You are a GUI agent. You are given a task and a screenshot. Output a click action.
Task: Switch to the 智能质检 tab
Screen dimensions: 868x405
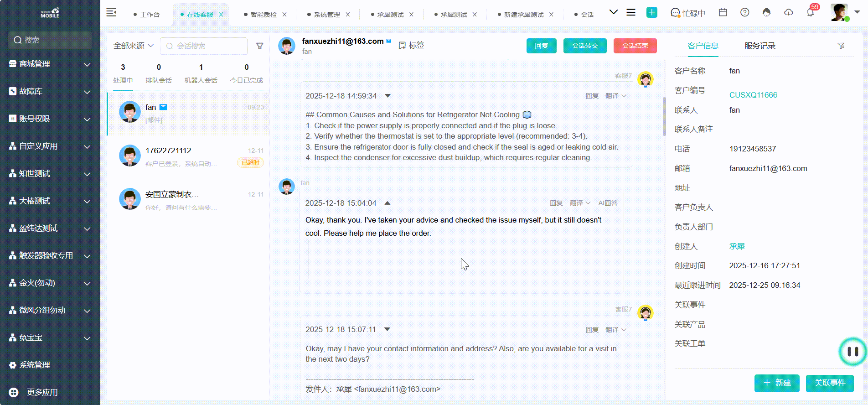(260, 15)
